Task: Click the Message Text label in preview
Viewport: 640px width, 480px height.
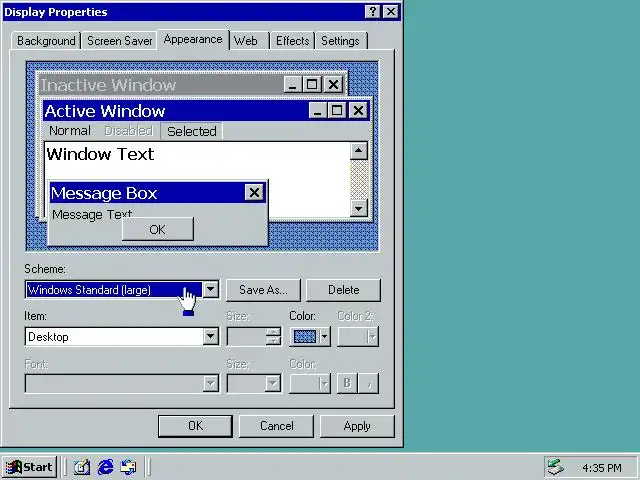Action: 92,214
